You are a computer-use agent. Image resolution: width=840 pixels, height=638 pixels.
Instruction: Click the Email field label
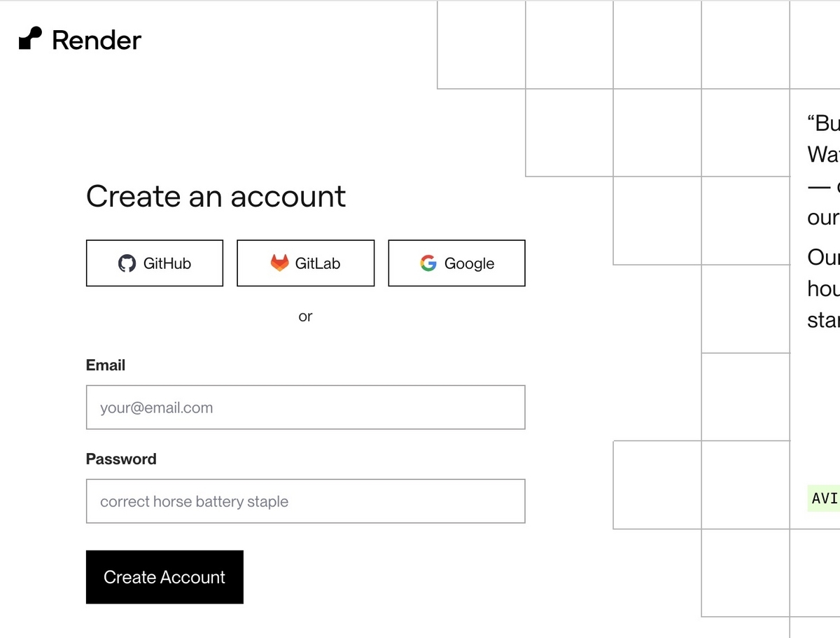point(106,365)
